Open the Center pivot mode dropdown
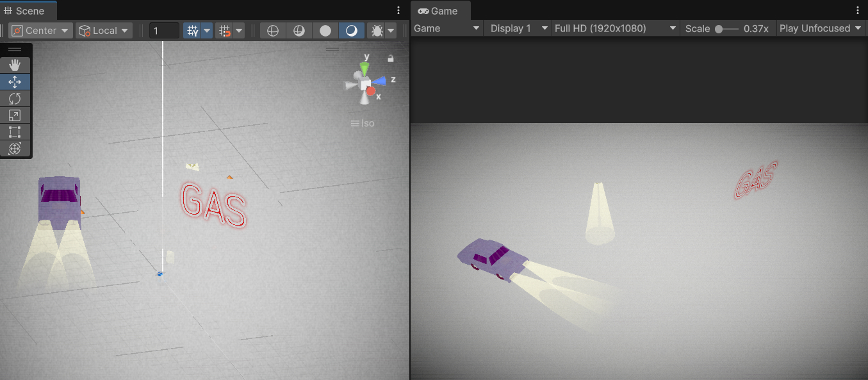 tap(40, 31)
